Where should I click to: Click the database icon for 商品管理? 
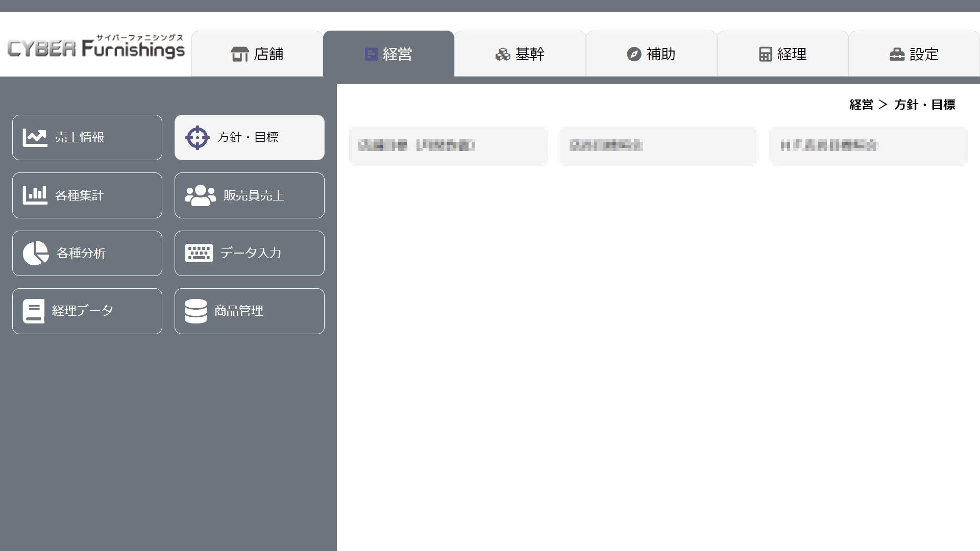(196, 311)
